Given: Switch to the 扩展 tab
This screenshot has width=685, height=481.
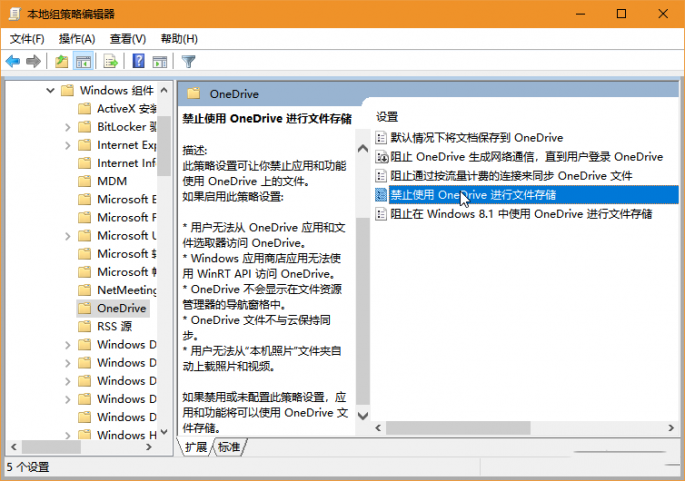Looking at the screenshot, I should (x=196, y=447).
